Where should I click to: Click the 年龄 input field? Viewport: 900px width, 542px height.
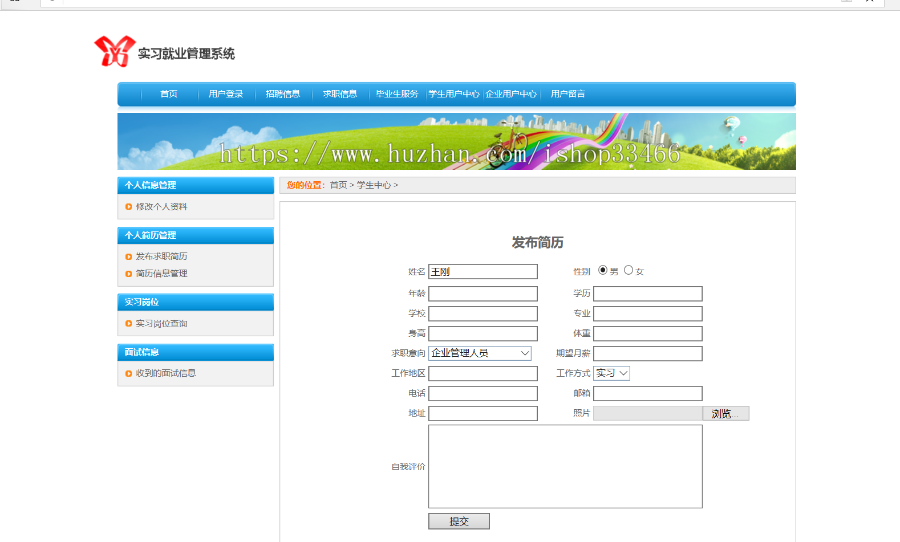coord(483,294)
